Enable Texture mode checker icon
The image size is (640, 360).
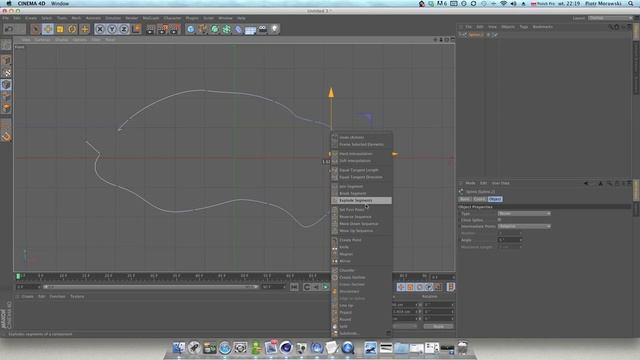6,73
